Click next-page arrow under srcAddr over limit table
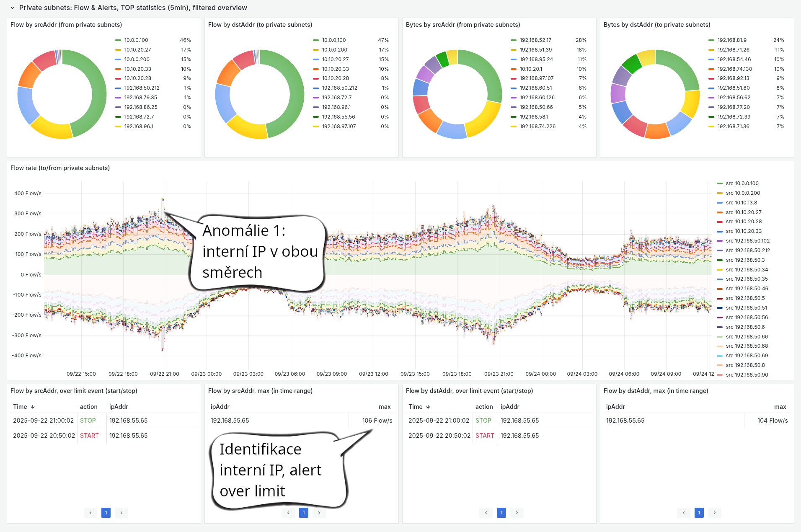Viewport: 801px width, 532px height. pyautogui.click(x=121, y=512)
